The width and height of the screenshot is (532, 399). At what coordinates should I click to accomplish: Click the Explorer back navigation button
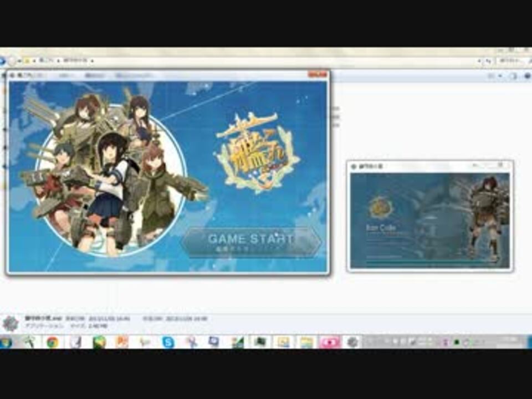(x=2, y=61)
